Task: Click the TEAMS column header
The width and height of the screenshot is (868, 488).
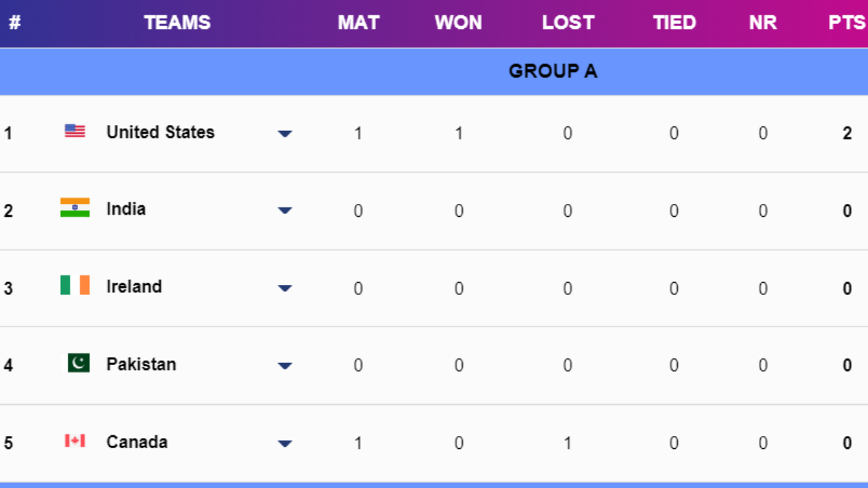Action: (177, 22)
